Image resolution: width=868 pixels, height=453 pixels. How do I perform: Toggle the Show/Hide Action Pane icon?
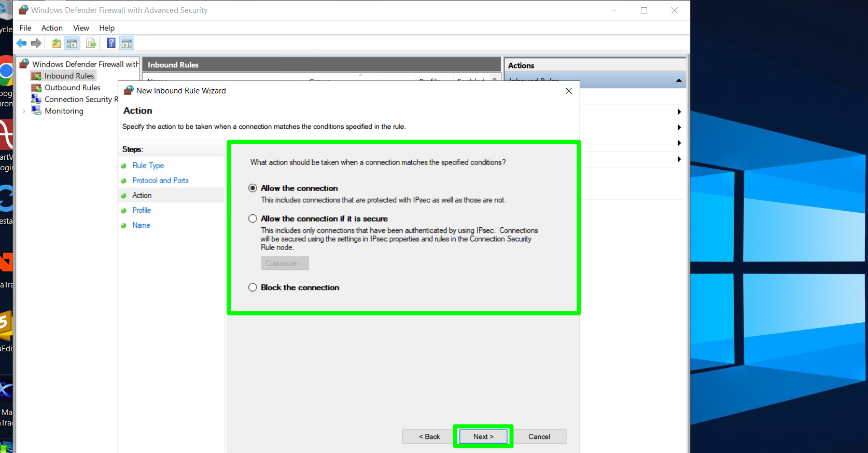(x=127, y=44)
